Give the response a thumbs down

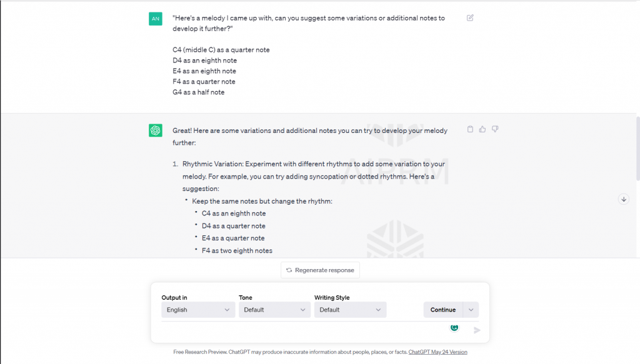[x=495, y=129]
